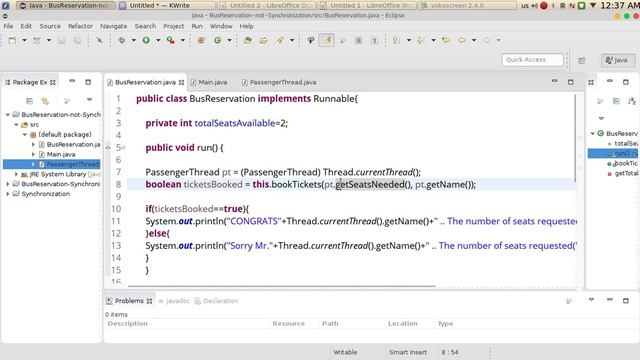This screenshot has height=360, width=640.
Task: Collapse the default package node
Action: point(24,134)
